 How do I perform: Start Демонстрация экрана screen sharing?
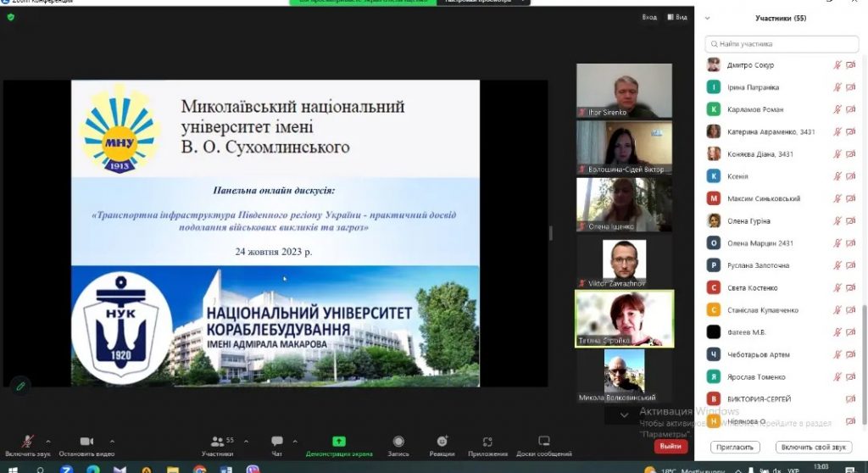click(339, 442)
